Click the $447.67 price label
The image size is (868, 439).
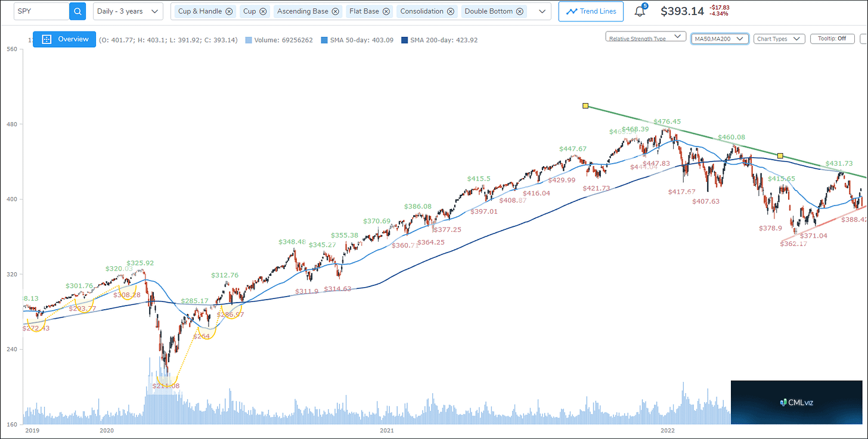pyautogui.click(x=573, y=149)
